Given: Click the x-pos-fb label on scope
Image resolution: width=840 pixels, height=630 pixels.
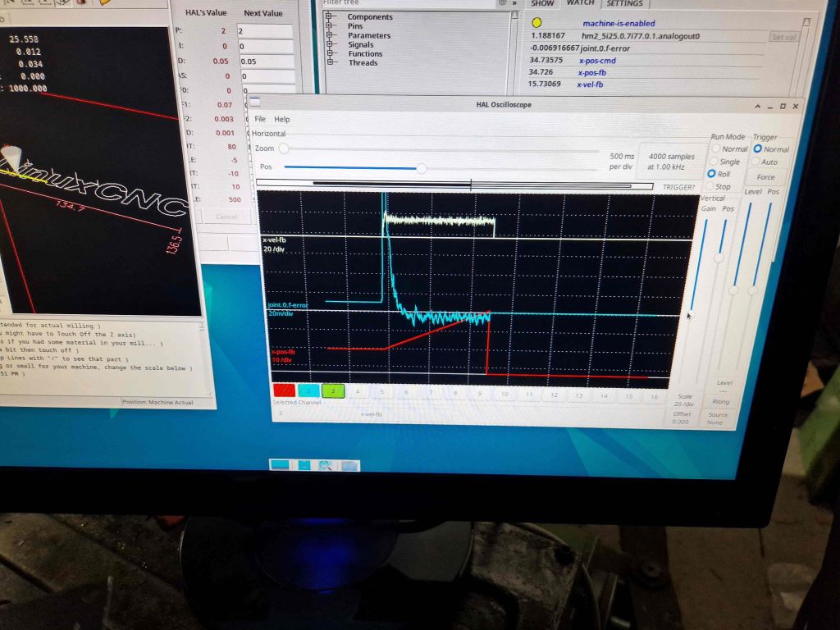Looking at the screenshot, I should pyautogui.click(x=283, y=352).
